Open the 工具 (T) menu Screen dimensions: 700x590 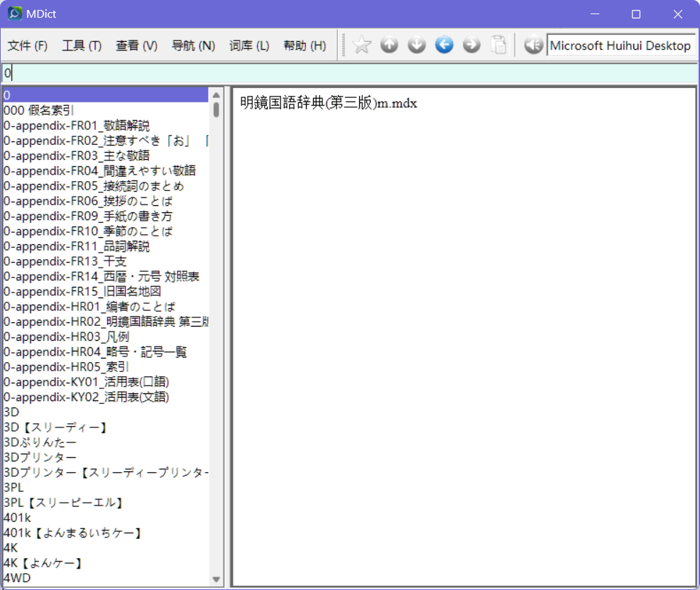(82, 45)
